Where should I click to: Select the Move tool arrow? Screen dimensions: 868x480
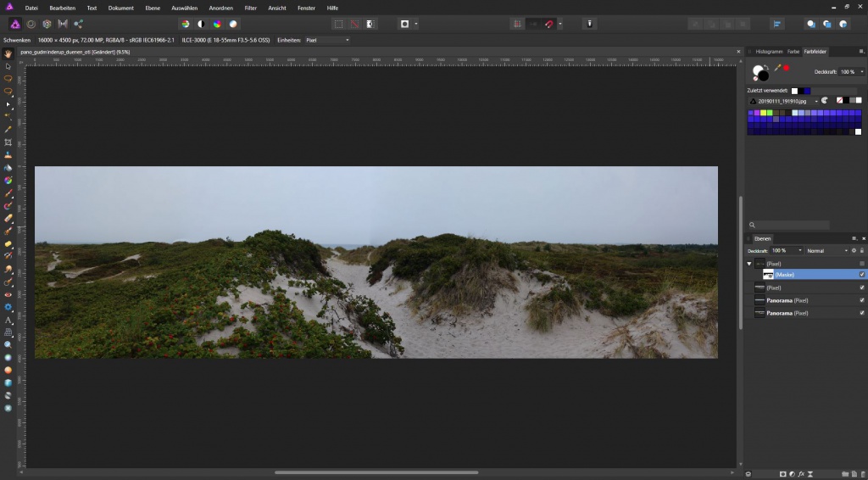tap(8, 66)
